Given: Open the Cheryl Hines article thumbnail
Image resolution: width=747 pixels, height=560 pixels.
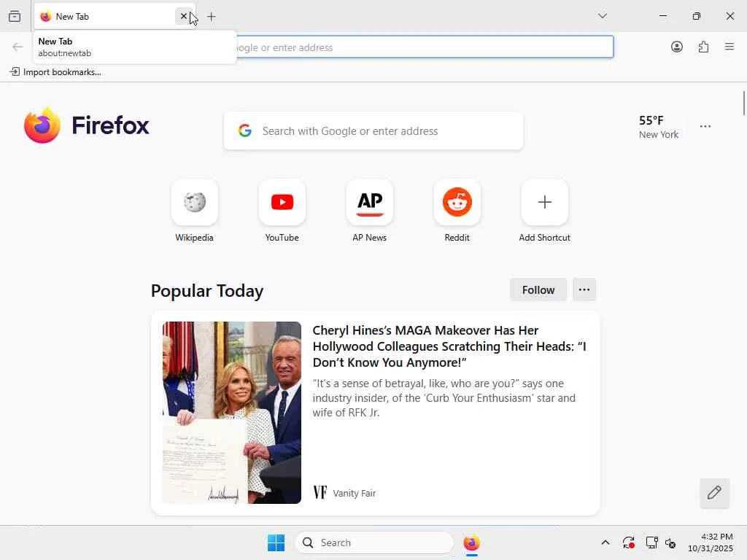Looking at the screenshot, I should coord(231,413).
